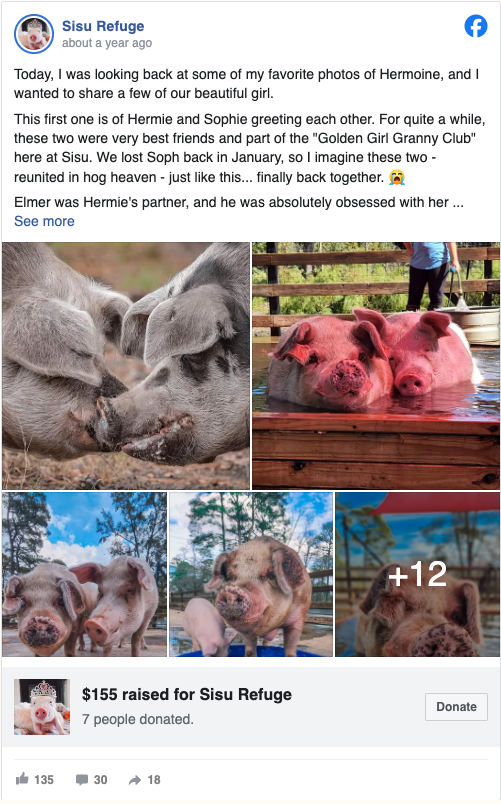Open photo of pigs in water pool
Screen dimensions: 501x804
(376, 366)
